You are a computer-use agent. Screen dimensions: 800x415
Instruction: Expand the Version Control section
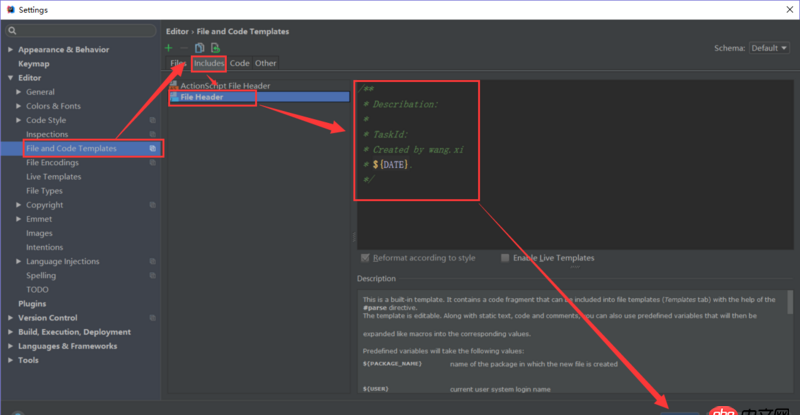pos(10,318)
